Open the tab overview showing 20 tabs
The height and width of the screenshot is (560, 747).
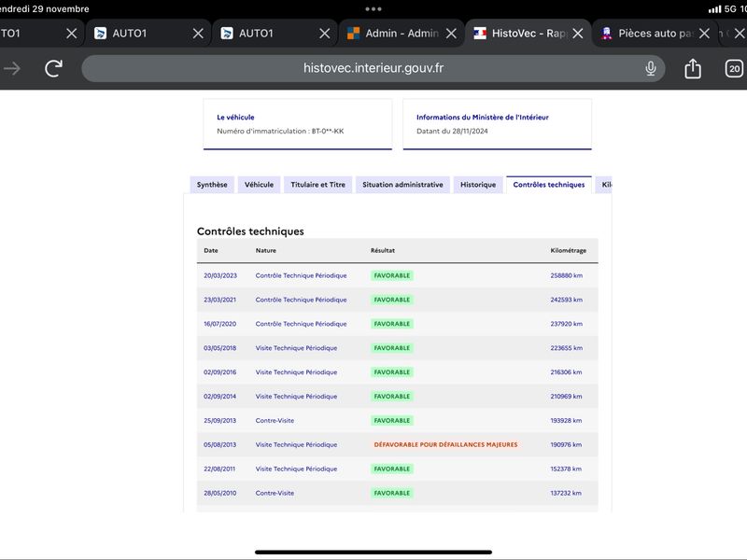[734, 68]
